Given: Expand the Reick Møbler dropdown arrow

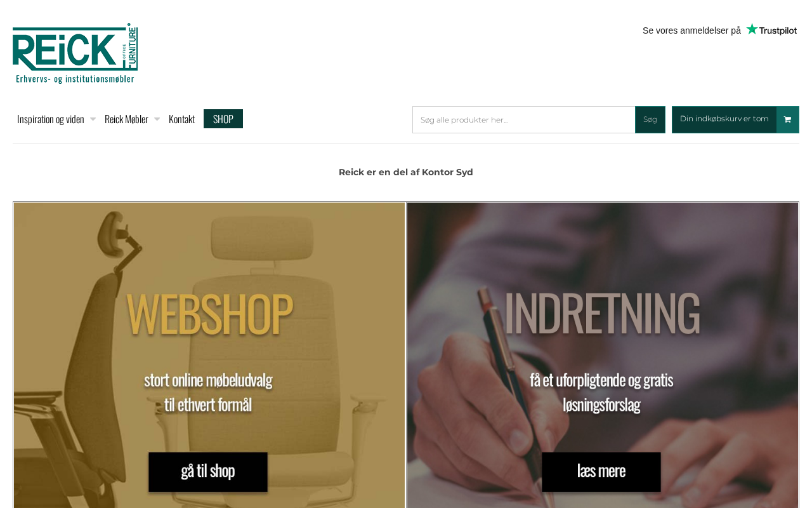Looking at the screenshot, I should [157, 119].
